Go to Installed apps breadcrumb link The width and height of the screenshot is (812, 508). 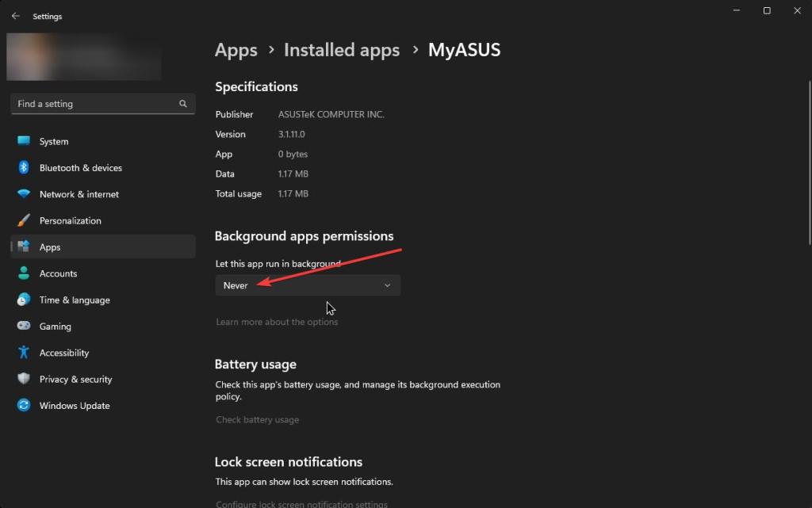tap(342, 50)
